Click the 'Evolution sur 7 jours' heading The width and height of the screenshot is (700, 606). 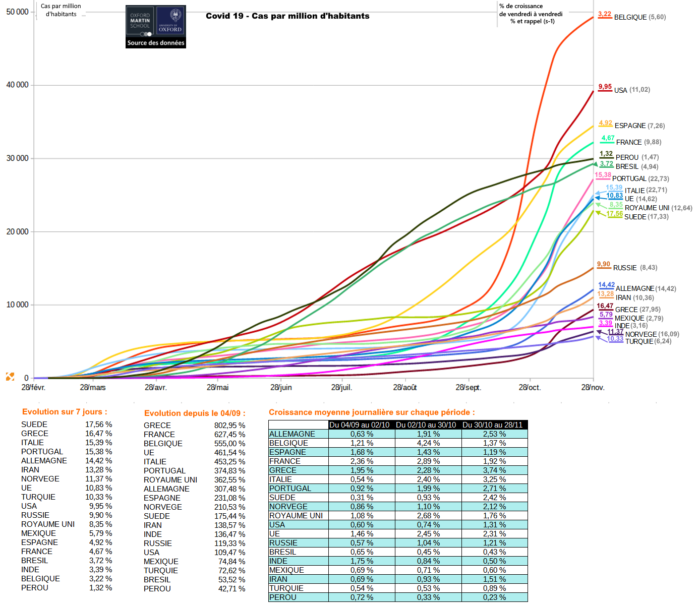[x=65, y=412]
